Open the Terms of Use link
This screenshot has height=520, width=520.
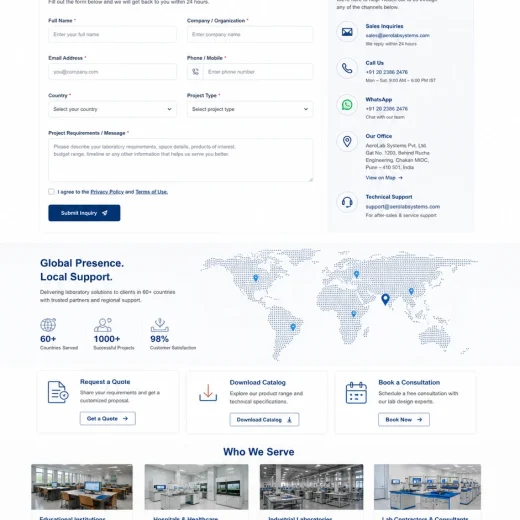(152, 192)
